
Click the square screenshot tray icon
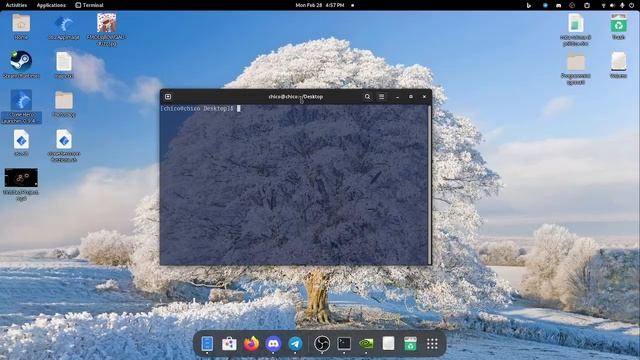point(587,5)
